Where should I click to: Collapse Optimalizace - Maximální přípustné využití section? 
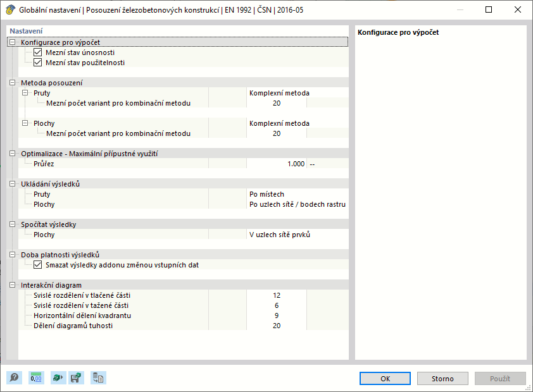tap(13, 154)
